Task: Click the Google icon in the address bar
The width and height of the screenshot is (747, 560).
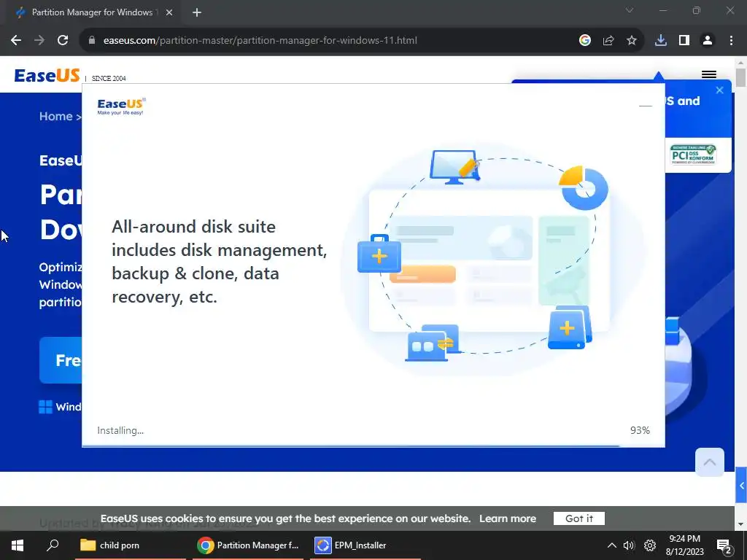Action: (585, 41)
